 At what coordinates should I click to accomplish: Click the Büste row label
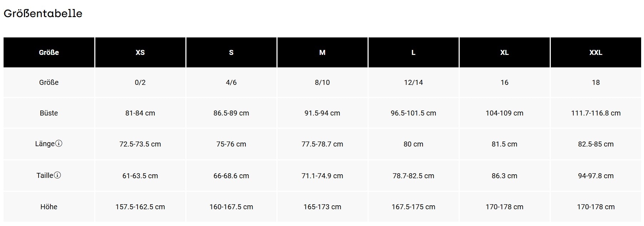point(49,113)
